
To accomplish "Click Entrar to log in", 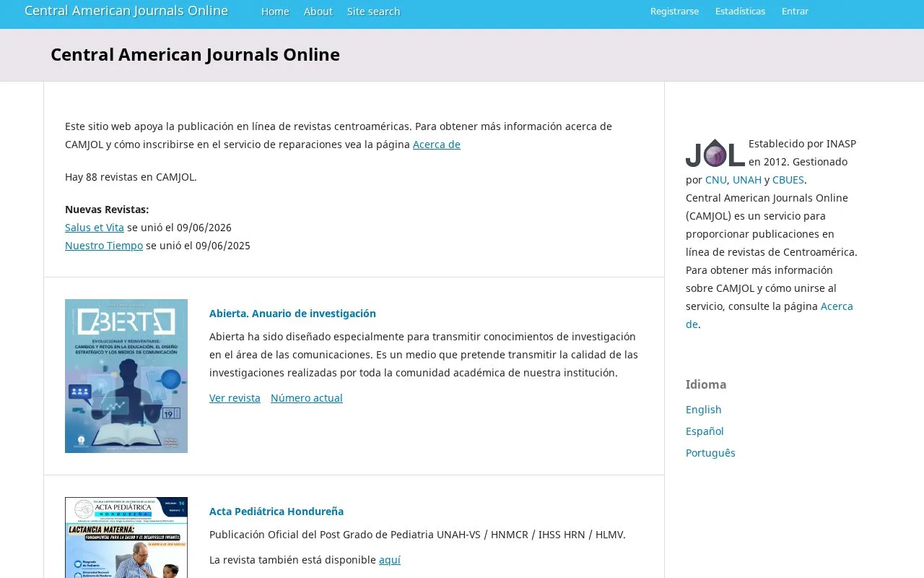I will pyautogui.click(x=795, y=12).
